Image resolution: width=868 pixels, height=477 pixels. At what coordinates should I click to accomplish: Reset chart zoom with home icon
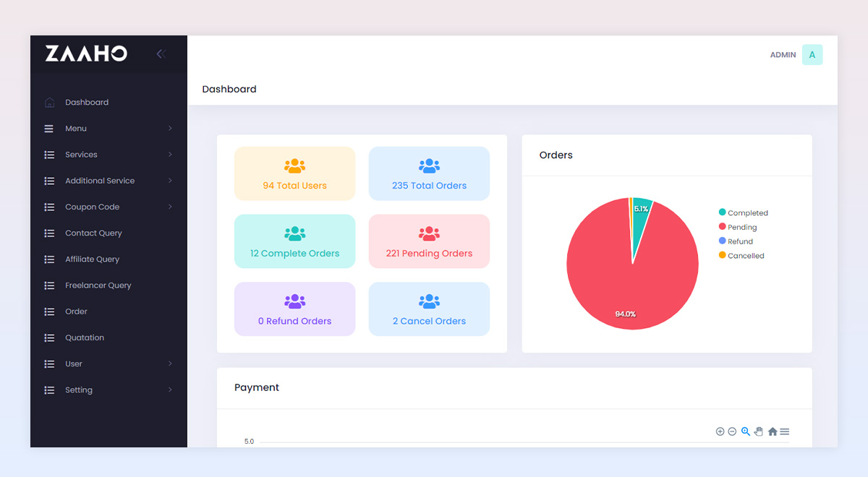point(773,431)
